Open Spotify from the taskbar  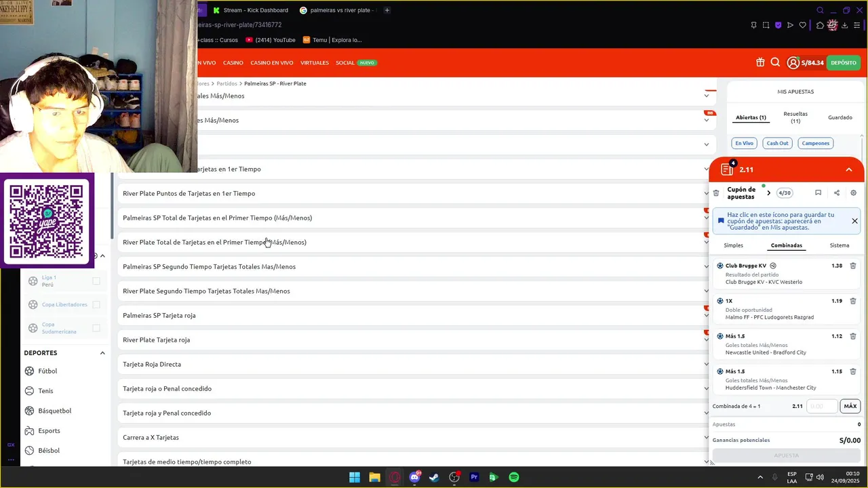point(514,477)
